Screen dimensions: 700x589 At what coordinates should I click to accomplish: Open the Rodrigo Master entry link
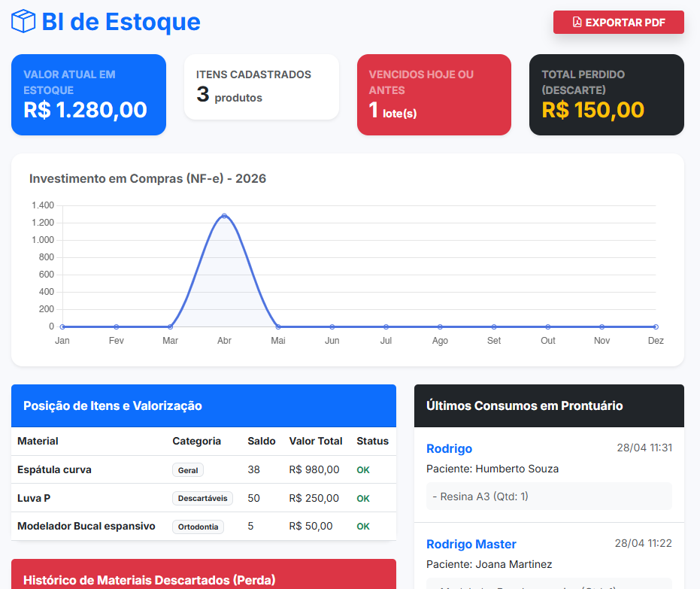471,545
